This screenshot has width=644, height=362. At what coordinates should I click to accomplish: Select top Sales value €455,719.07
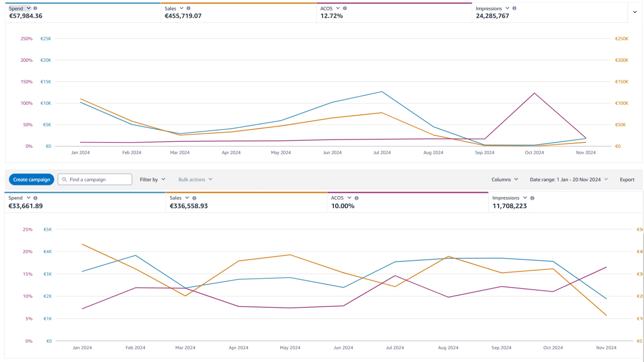tap(183, 16)
